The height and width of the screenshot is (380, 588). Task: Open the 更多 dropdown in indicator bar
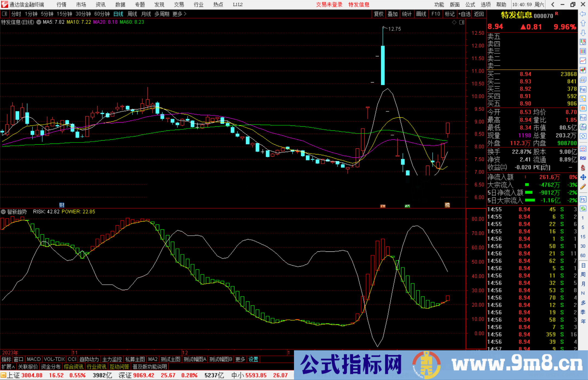240,359
